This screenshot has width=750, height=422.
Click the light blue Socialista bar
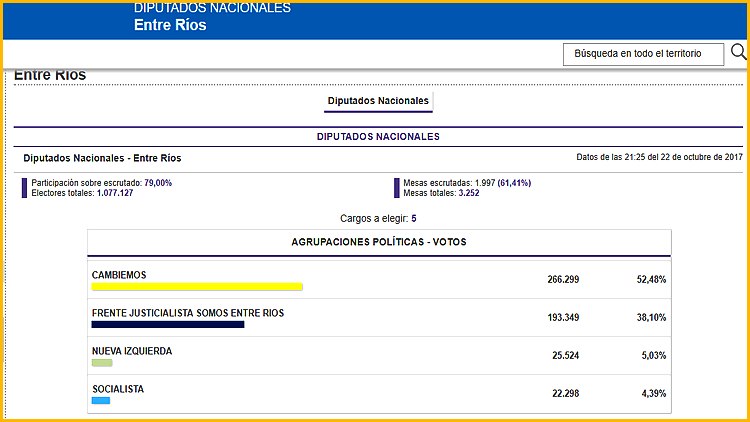tap(101, 400)
